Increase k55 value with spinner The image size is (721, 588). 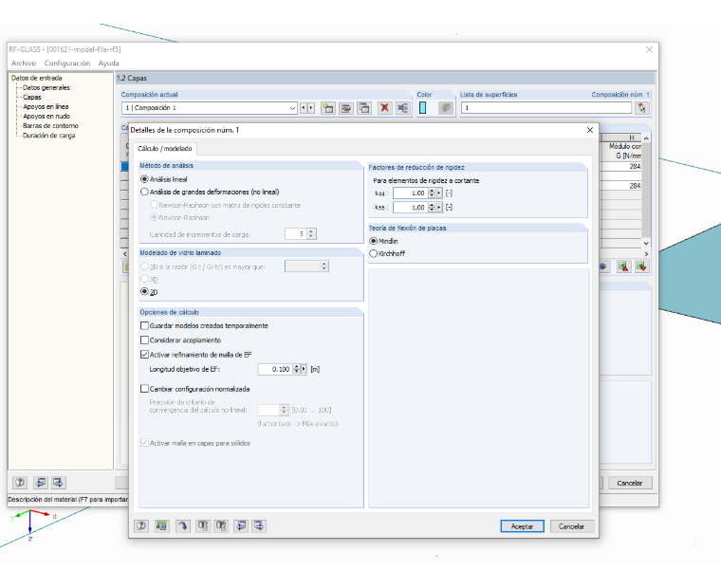(432, 205)
